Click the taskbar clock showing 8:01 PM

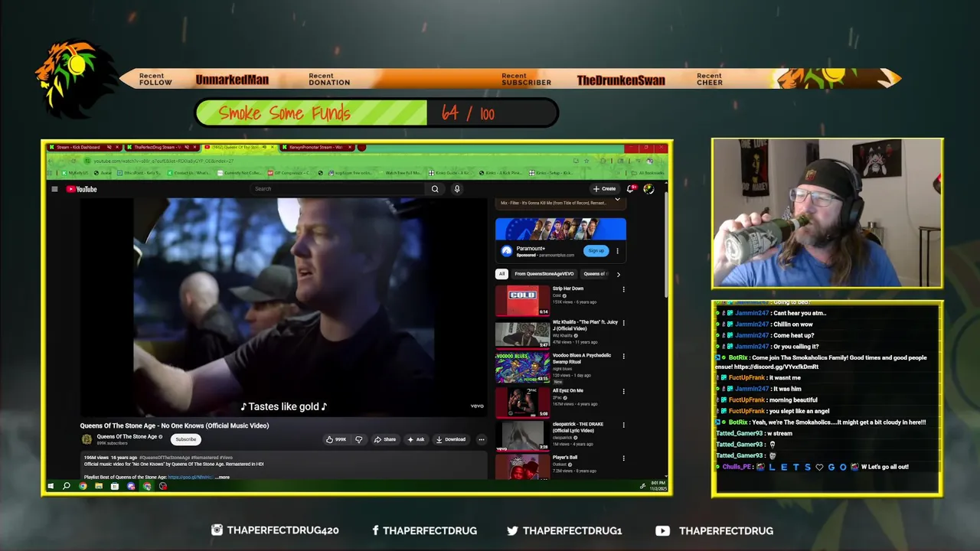point(658,486)
